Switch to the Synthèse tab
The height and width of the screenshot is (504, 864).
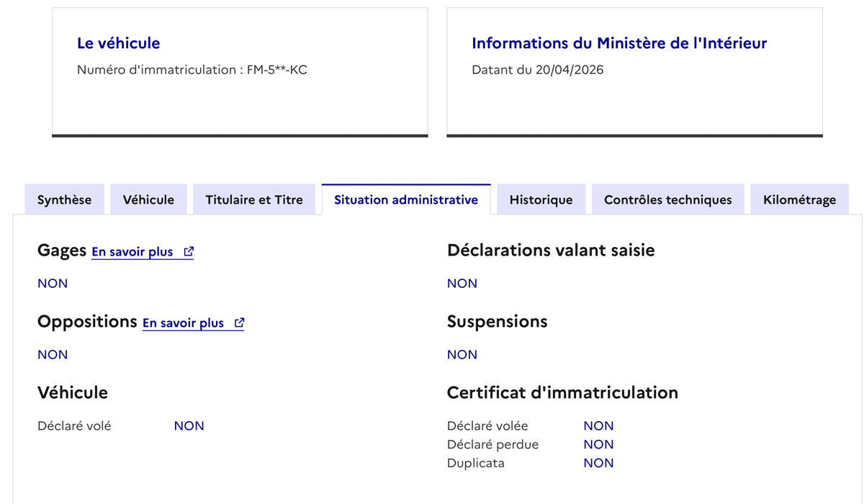click(65, 200)
